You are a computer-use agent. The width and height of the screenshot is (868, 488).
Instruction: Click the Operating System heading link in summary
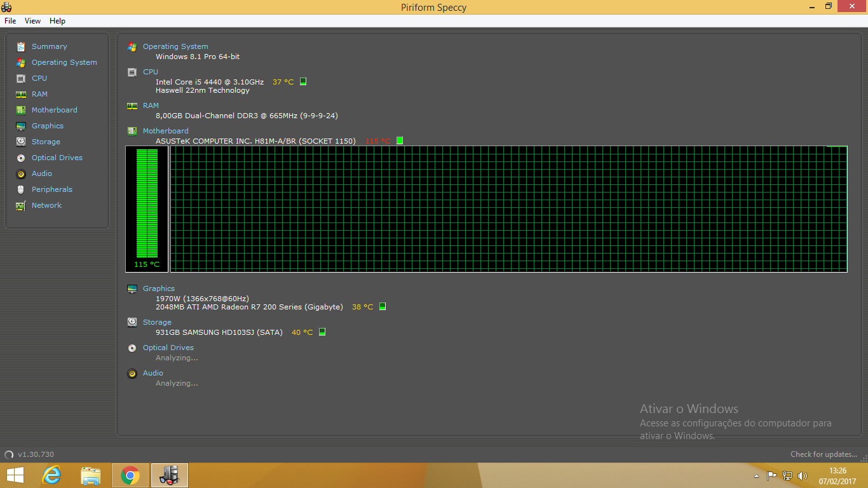pyautogui.click(x=175, y=46)
